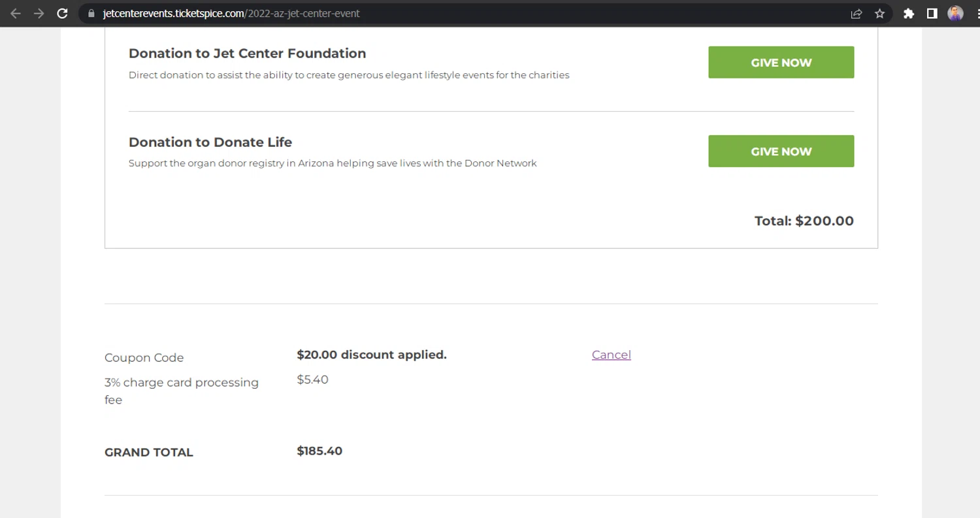Click 'Donation to Donate Life' heading

point(210,142)
